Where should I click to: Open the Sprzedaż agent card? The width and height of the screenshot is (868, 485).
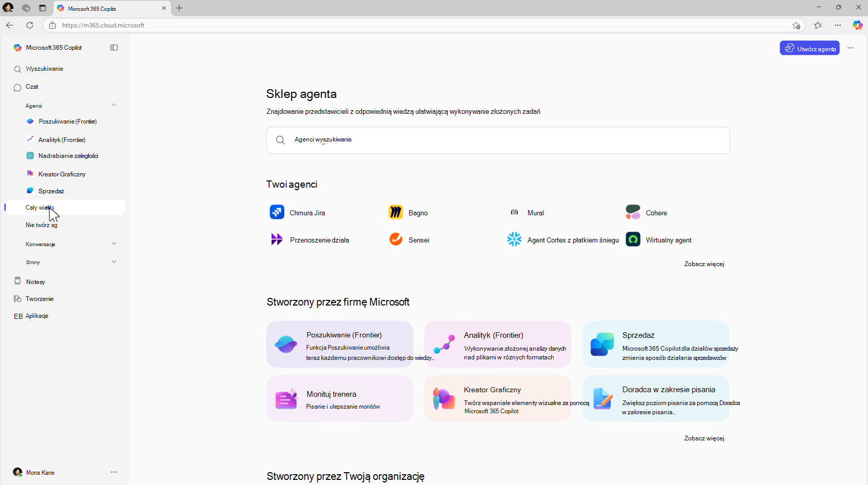coord(656,345)
